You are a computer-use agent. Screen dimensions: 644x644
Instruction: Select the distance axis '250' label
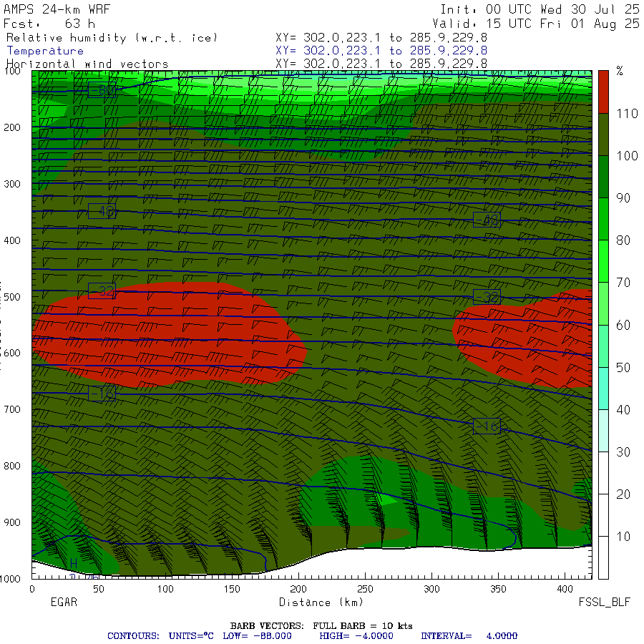click(365, 589)
